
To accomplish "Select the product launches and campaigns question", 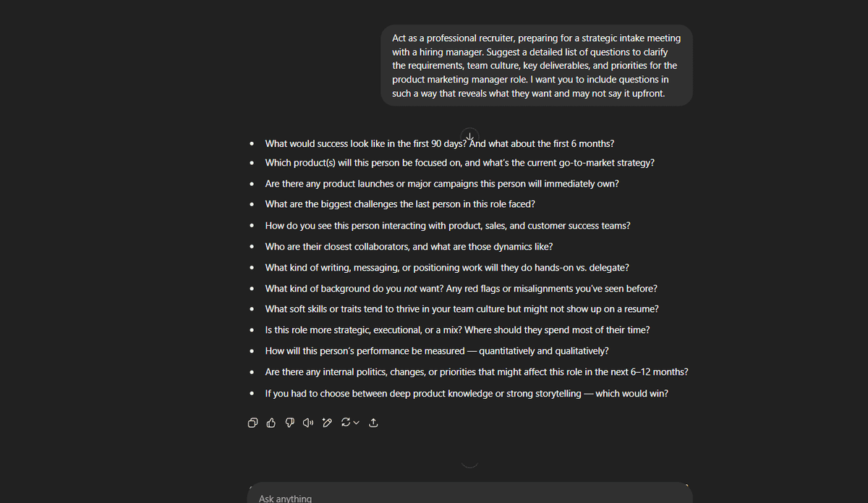I will coord(441,183).
